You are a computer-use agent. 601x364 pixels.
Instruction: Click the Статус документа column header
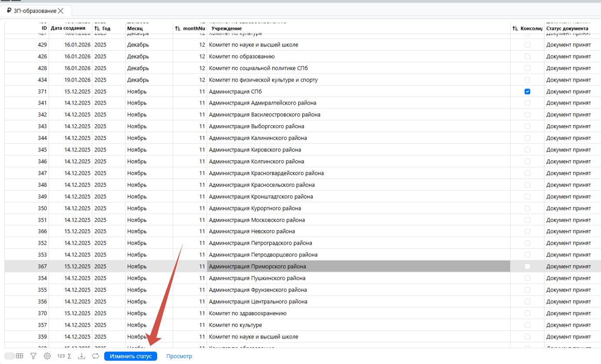pos(567,29)
